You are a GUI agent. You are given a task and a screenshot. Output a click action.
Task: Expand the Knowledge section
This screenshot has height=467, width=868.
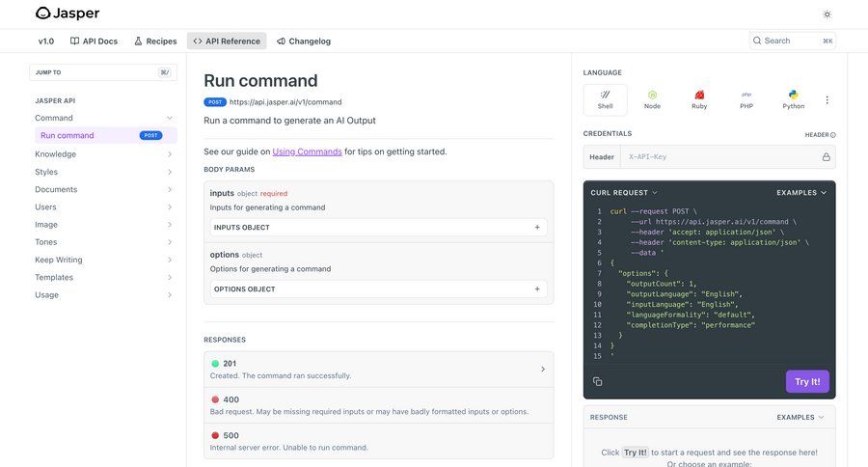coord(170,154)
